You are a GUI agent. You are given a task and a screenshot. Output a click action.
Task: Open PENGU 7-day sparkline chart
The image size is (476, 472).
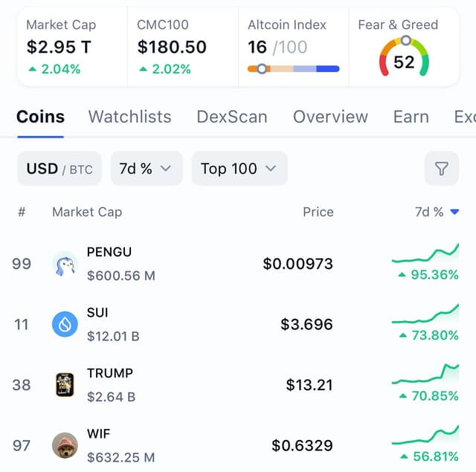pos(425,253)
